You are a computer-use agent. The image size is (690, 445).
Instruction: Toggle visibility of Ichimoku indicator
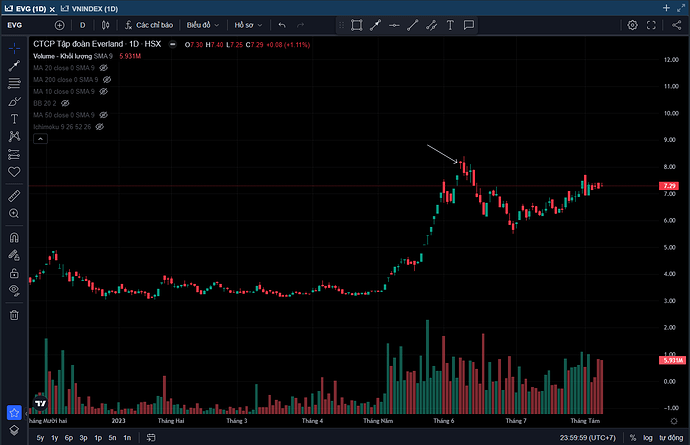(100, 127)
